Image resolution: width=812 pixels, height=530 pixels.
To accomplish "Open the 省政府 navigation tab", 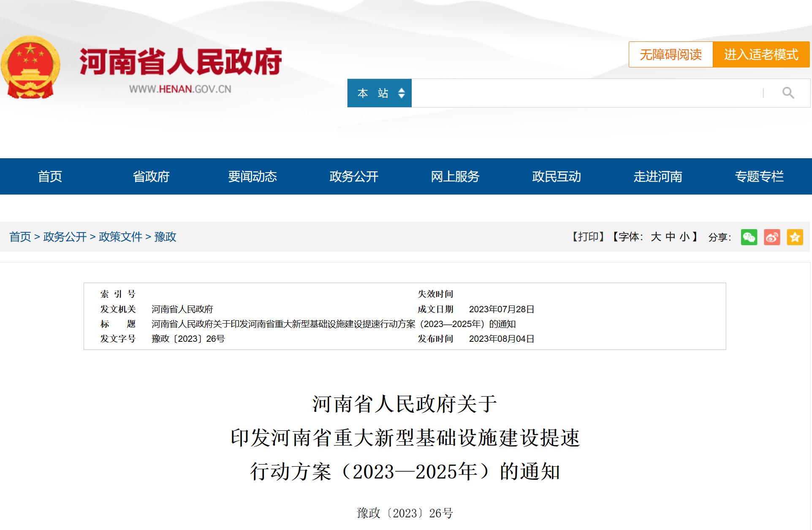I will 151,176.
